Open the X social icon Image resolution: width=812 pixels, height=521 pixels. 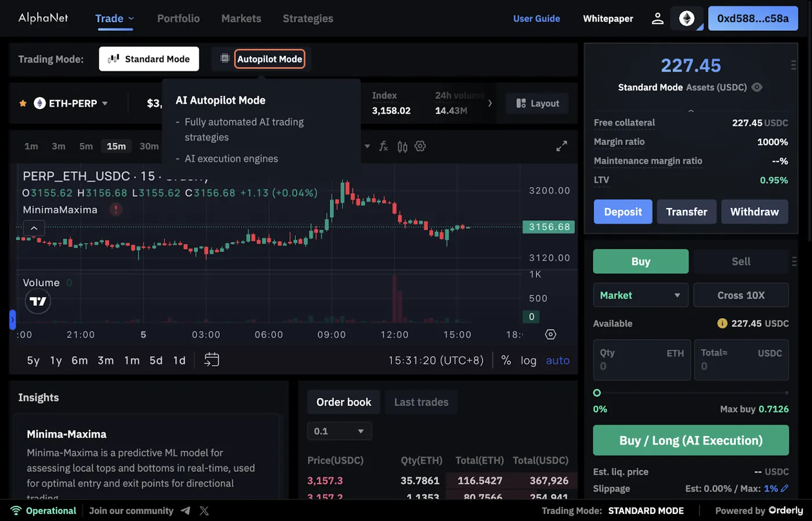coord(204,511)
